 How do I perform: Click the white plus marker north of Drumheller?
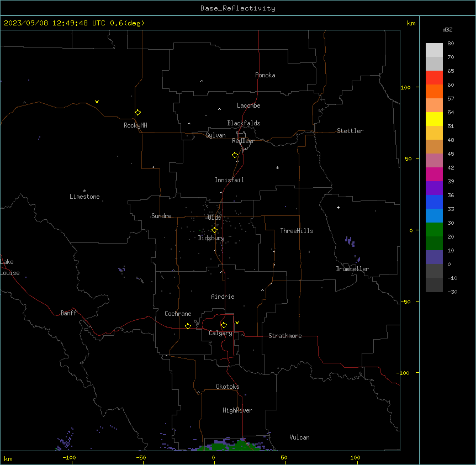[x=338, y=207]
